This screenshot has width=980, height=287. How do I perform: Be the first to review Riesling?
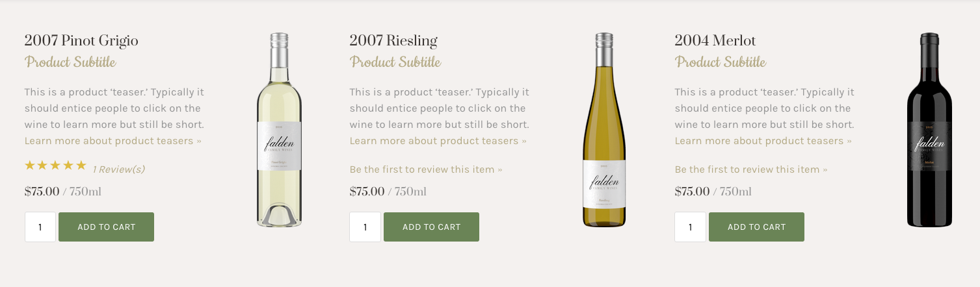pos(426,169)
